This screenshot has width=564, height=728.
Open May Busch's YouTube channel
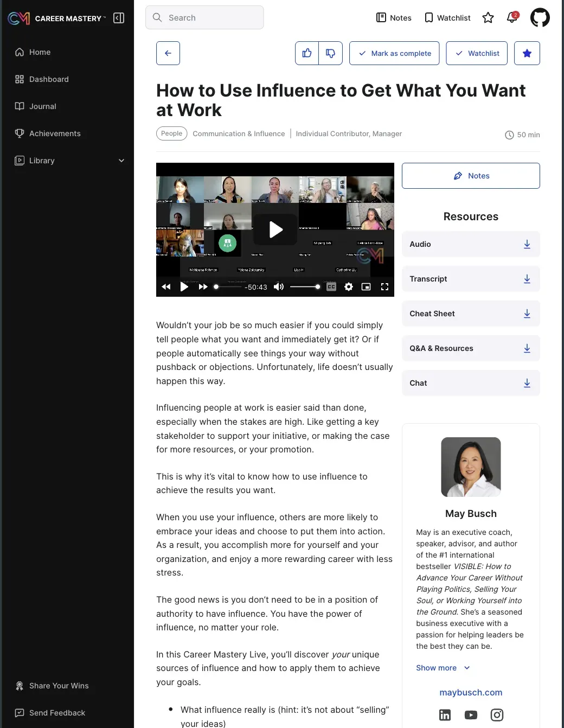point(471,715)
